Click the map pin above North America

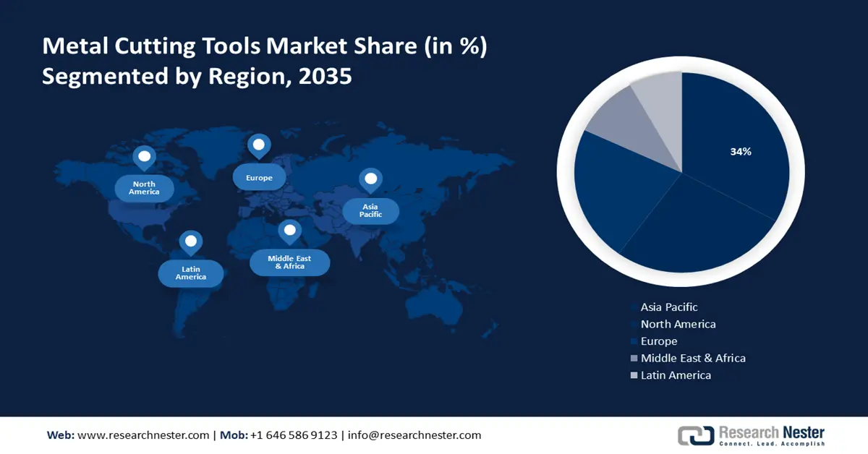coord(144,158)
